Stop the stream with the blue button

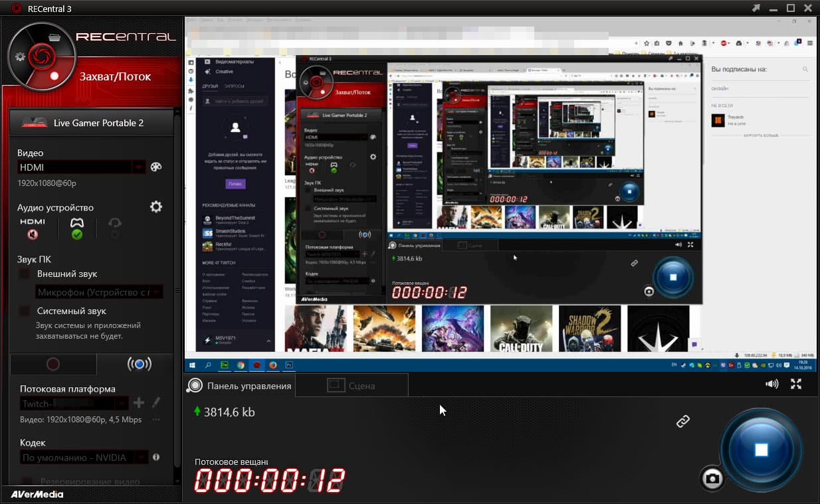pyautogui.click(x=761, y=450)
